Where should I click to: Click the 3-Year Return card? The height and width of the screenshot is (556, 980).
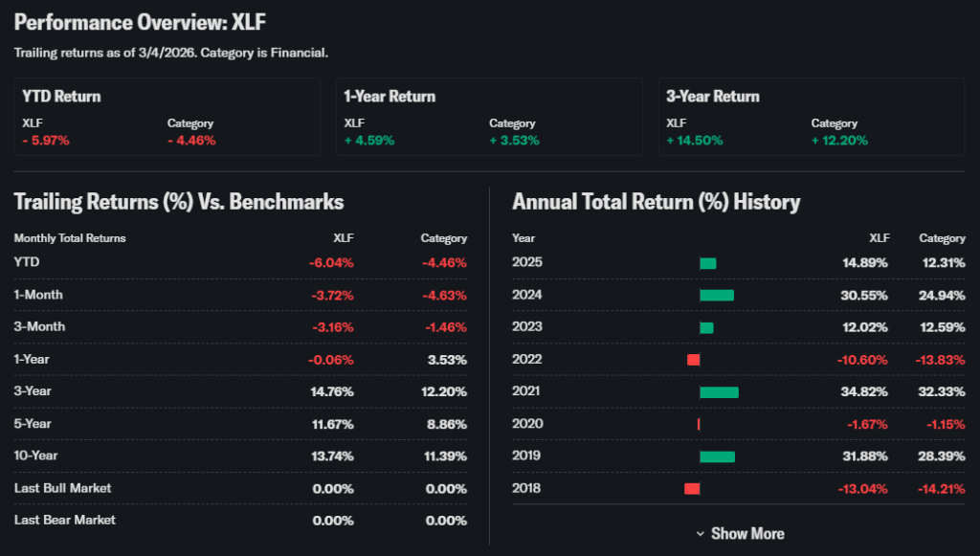coord(811,116)
